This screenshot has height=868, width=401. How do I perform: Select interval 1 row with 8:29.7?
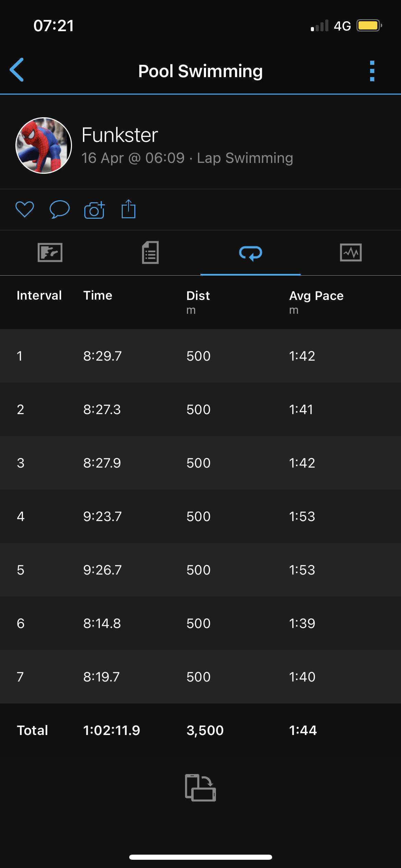point(200,356)
